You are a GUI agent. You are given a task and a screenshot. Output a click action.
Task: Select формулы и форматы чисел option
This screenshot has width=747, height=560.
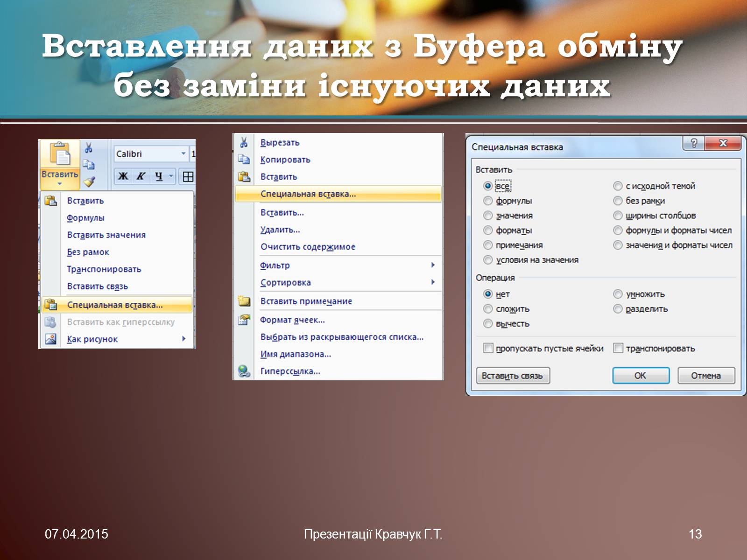[x=618, y=230]
